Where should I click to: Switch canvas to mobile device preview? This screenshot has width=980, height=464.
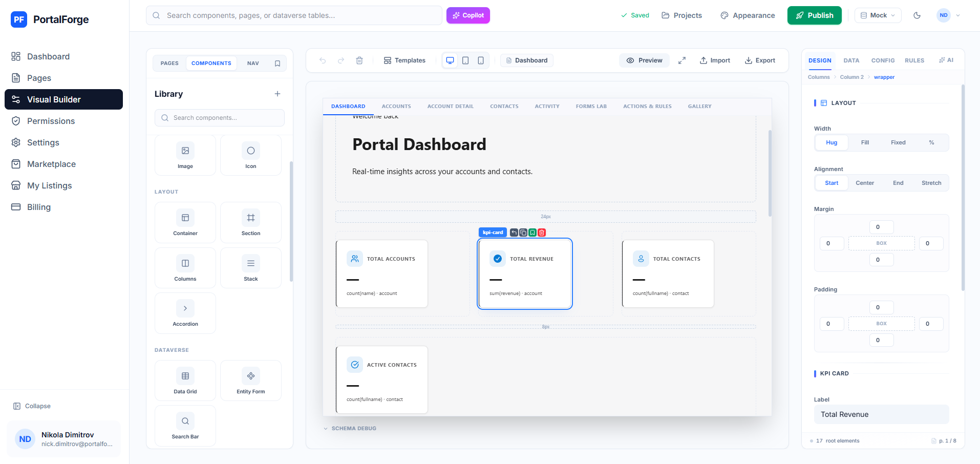tap(480, 60)
